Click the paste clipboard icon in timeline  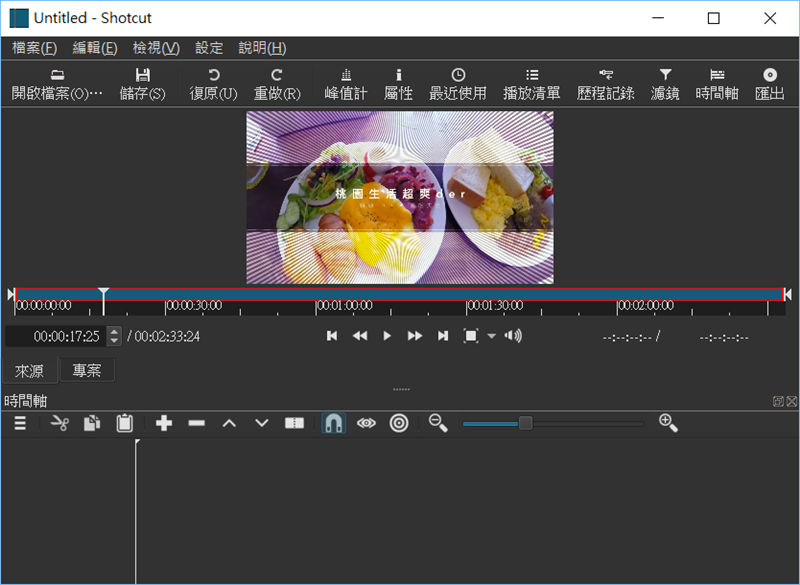click(124, 423)
